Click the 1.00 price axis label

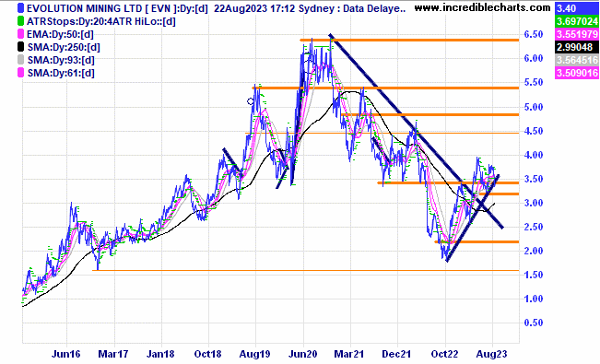point(534,299)
